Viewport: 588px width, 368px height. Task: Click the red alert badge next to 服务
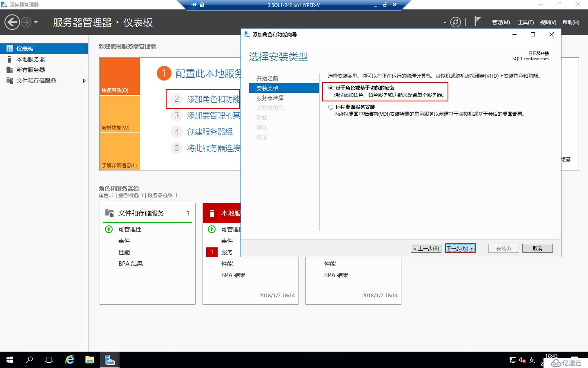point(212,252)
